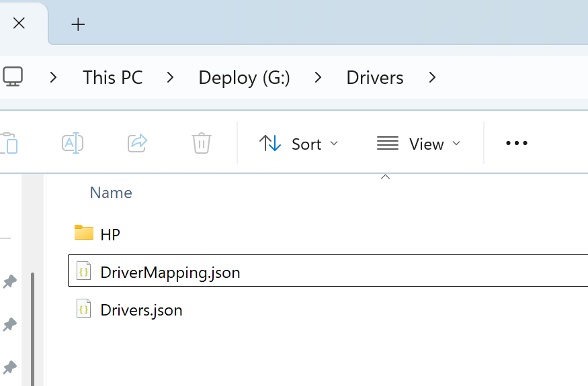
Task: Select the HP folder icon
Action: pyautogui.click(x=84, y=234)
